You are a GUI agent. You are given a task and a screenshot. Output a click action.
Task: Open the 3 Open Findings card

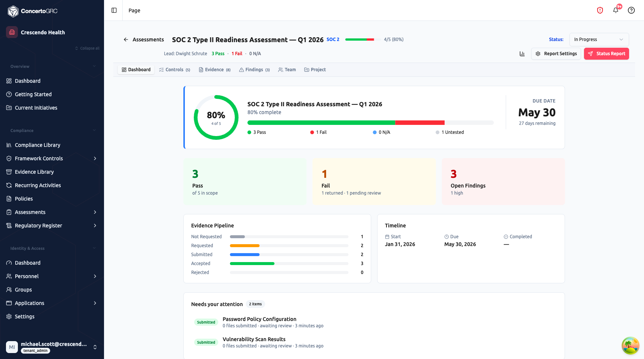(x=503, y=182)
